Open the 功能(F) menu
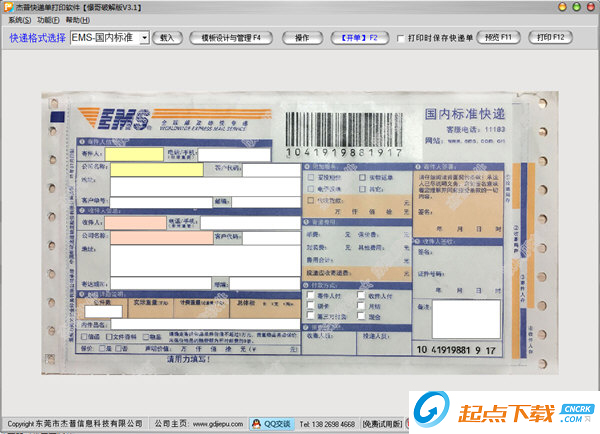Screen dimensions: 600x434 pyautogui.click(x=48, y=20)
